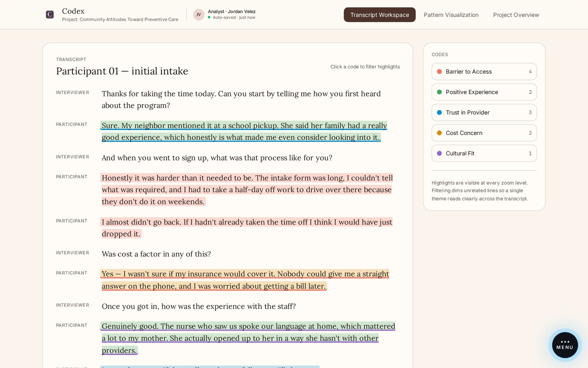
Task: Open the floating MENU button
Action: click(x=565, y=345)
